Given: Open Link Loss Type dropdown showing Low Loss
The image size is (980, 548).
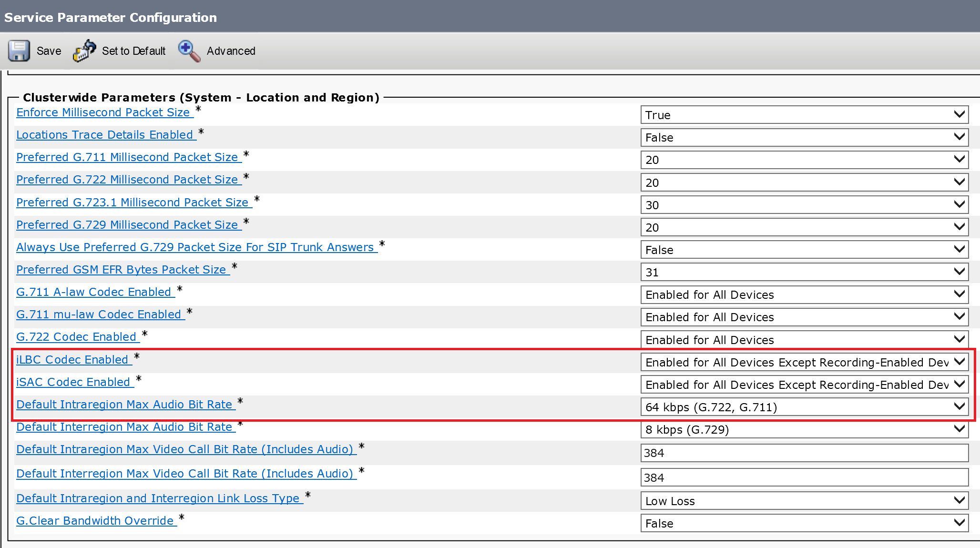Looking at the screenshot, I should (804, 501).
